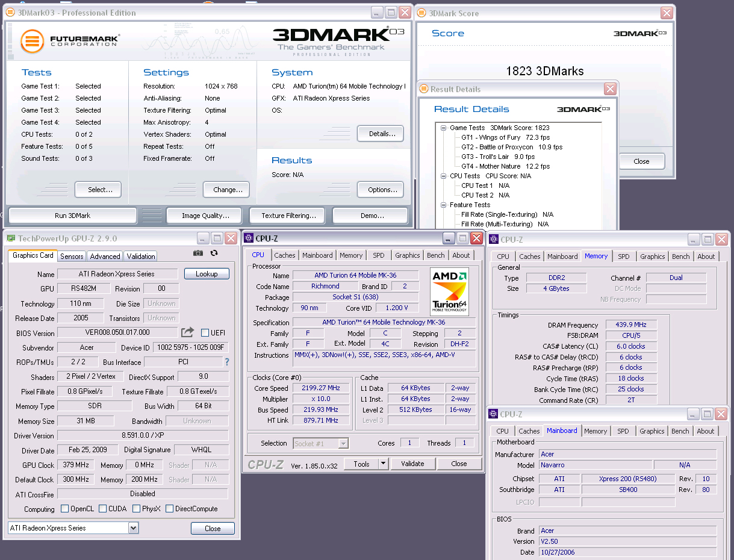The width and height of the screenshot is (734, 560).
Task: Click the Validate button in CPU-Z
Action: pos(412,464)
